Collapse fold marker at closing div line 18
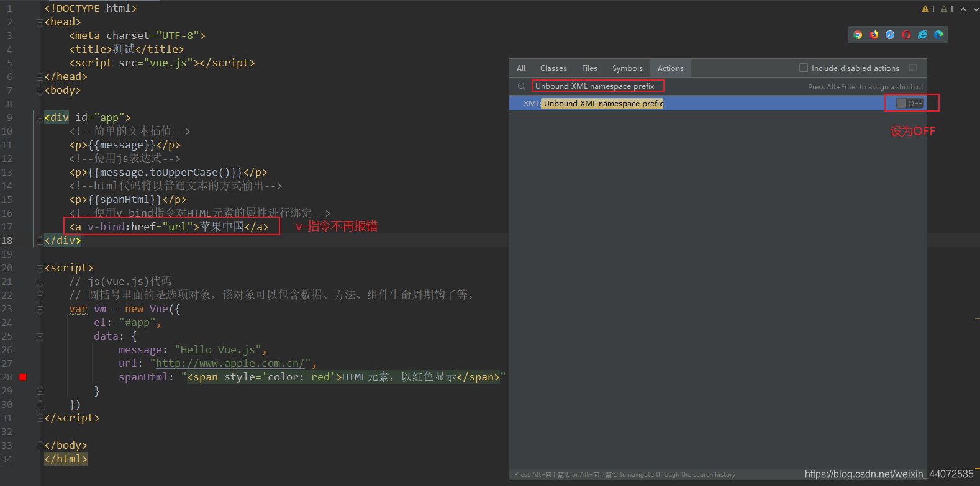This screenshot has height=486, width=980. tap(40, 241)
